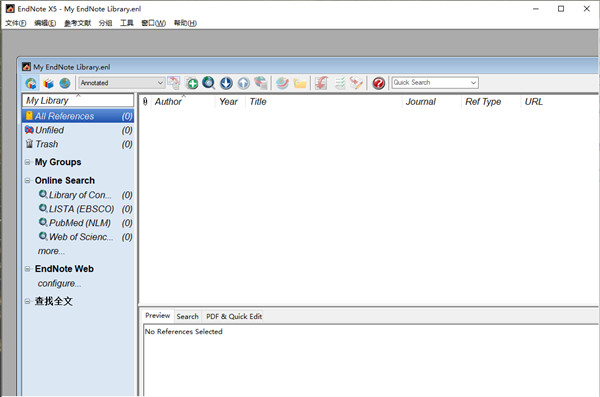The width and height of the screenshot is (600, 397).
Task: Click the configure... link under EndNote Web
Action: tap(59, 284)
